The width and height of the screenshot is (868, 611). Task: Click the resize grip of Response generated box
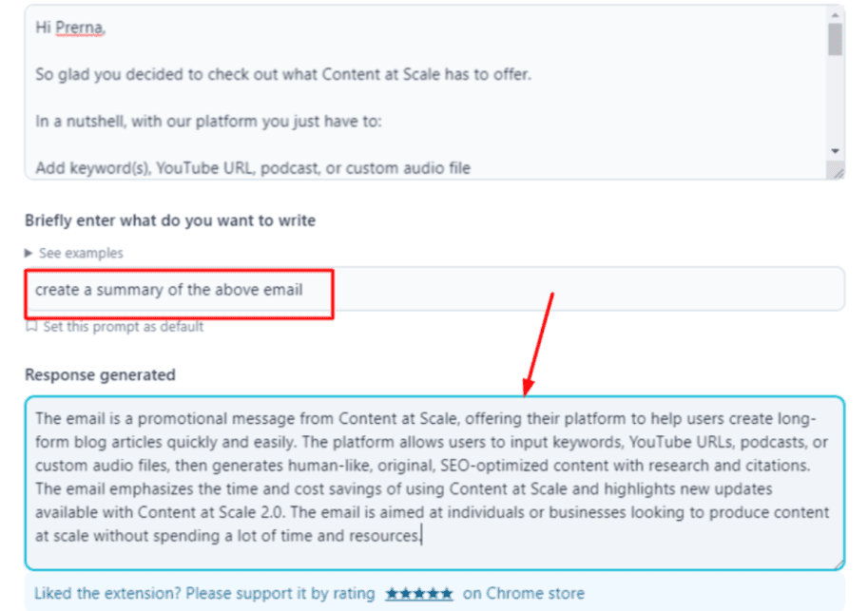(838, 563)
